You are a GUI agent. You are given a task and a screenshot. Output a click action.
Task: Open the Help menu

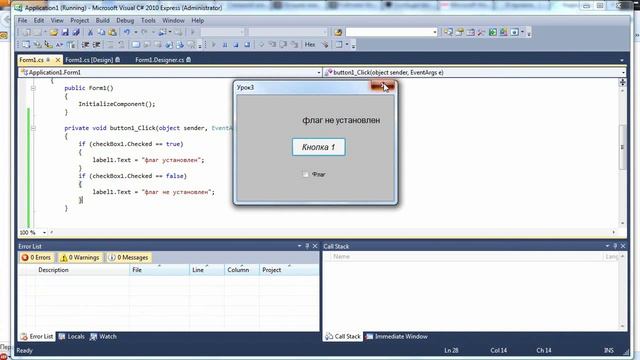click(x=198, y=20)
